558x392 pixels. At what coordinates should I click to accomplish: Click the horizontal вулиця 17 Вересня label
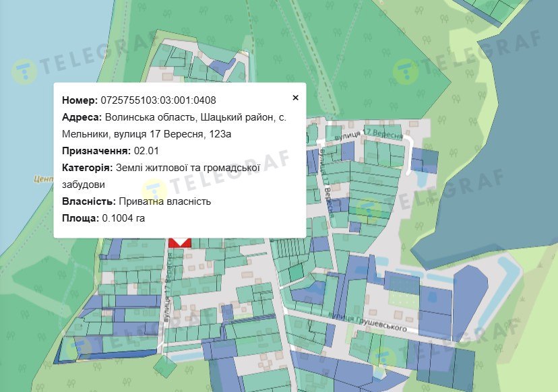pos(369,134)
